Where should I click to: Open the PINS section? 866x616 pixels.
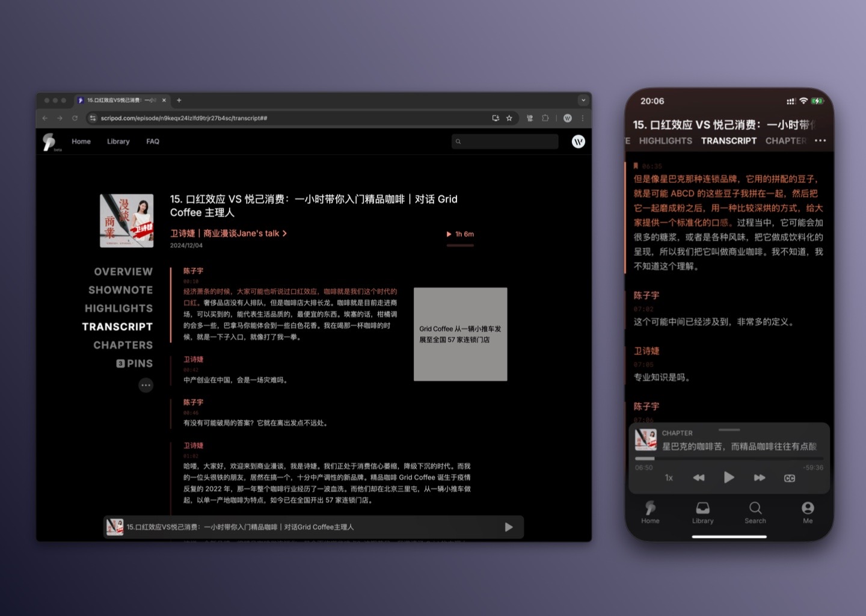coord(135,363)
